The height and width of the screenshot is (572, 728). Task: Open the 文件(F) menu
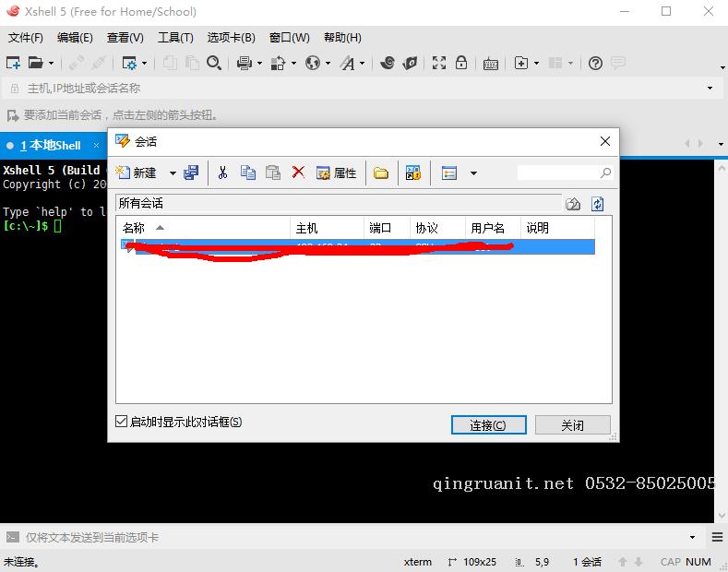(x=26, y=37)
